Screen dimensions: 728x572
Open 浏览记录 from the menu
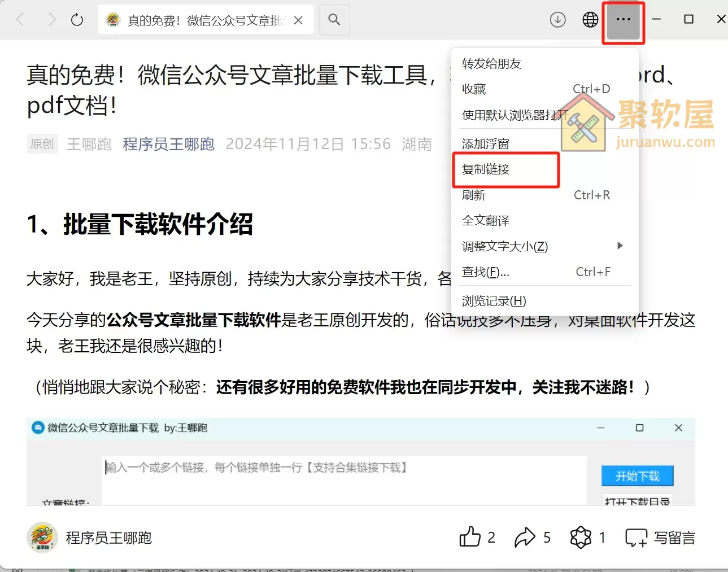coord(492,300)
